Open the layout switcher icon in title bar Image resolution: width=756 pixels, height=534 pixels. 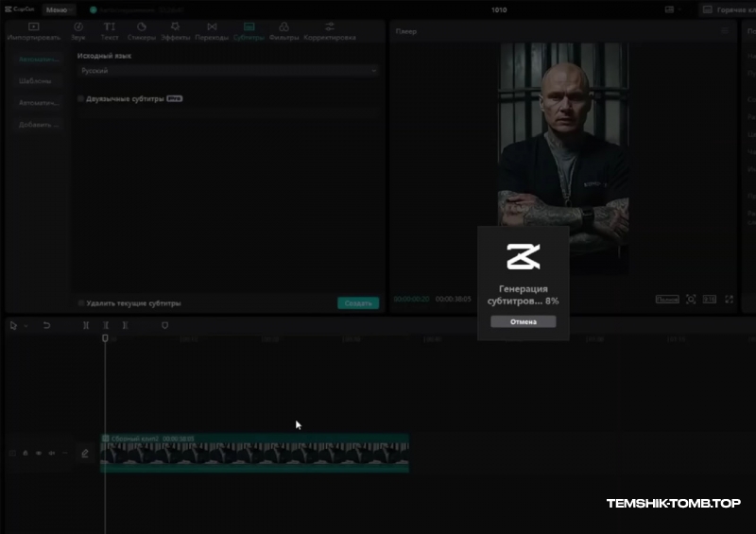point(669,9)
